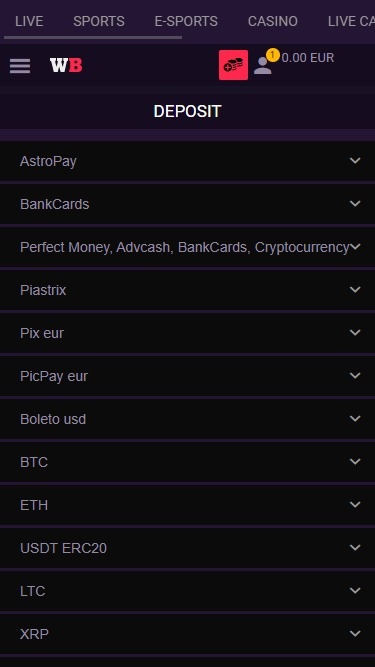
Task: Expand the AstroPay deposit option
Action: click(188, 161)
